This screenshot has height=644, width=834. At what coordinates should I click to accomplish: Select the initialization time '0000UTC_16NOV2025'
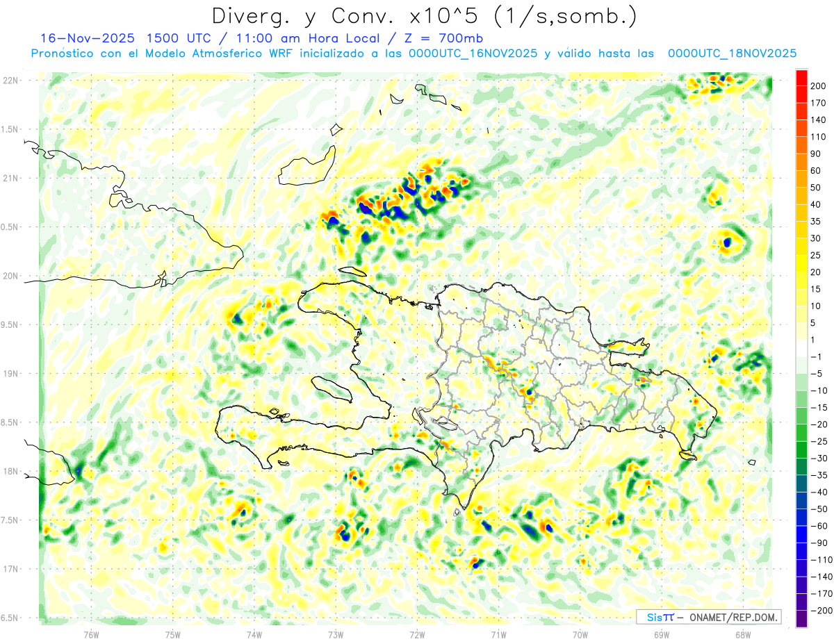point(473,53)
